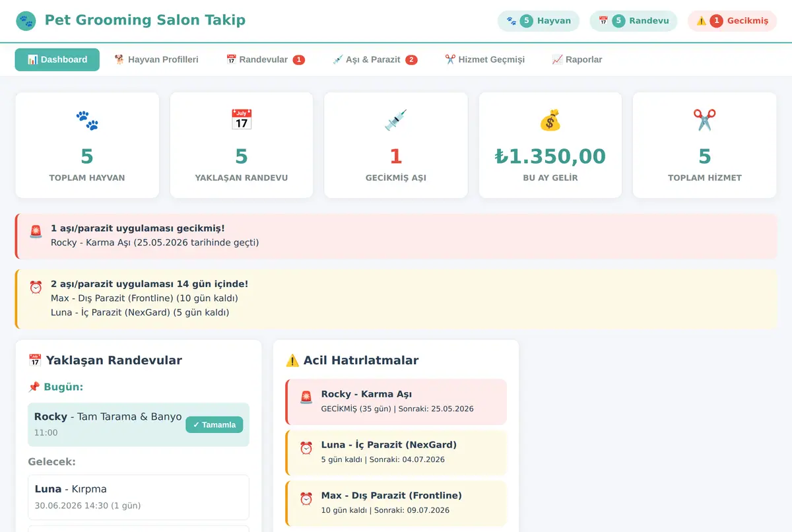Open the Rocky - Karma Aşı overdue reminder
This screenshot has height=532, width=792.
tap(396, 402)
